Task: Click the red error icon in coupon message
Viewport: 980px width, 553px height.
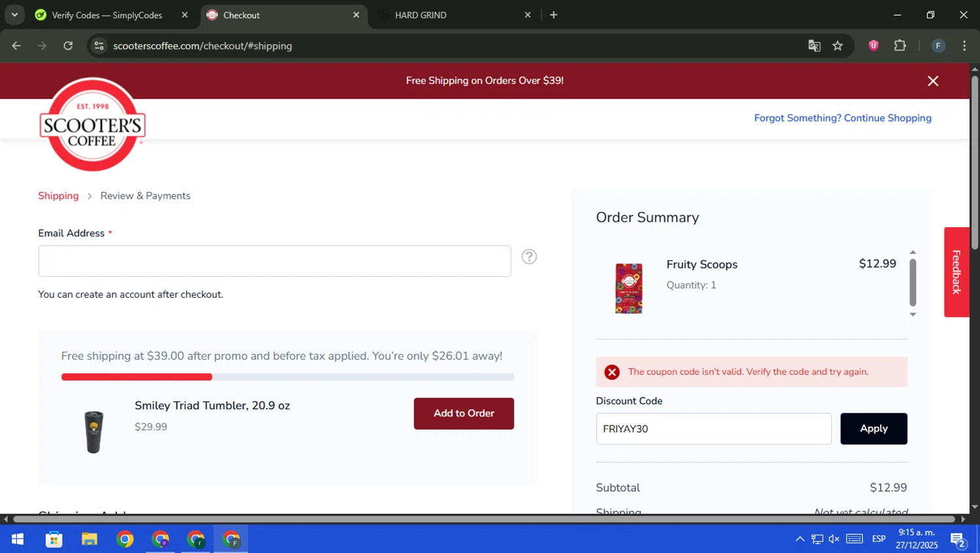Action: [x=612, y=372]
